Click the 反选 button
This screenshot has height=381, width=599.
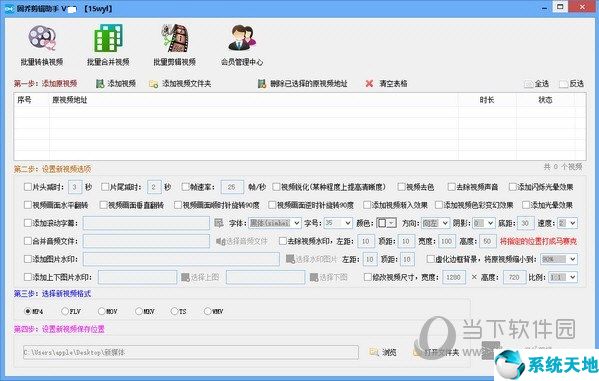571,84
